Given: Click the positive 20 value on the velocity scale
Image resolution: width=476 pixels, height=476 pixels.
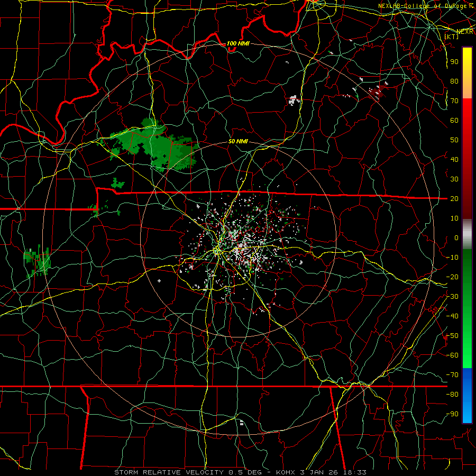Looking at the screenshot, I should [x=454, y=198].
